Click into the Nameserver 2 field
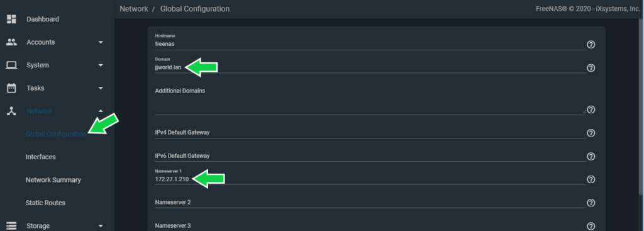The width and height of the screenshot is (644, 231). click(370, 203)
